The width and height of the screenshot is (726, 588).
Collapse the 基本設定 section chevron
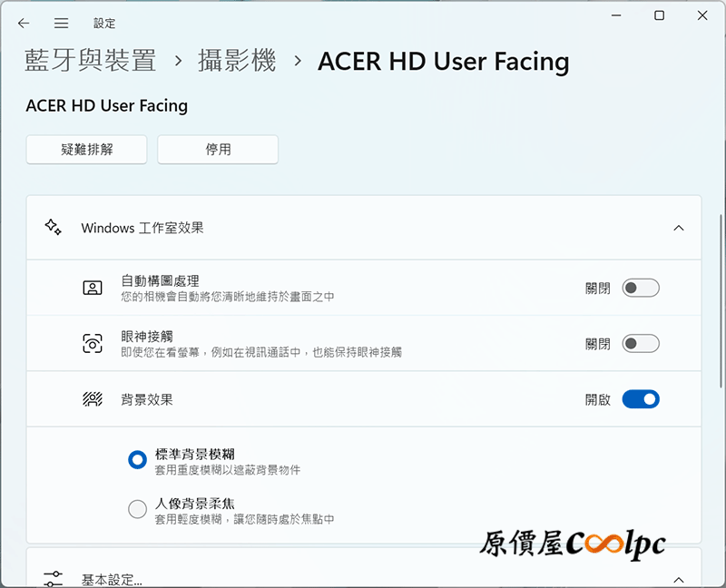pyautogui.click(x=679, y=580)
